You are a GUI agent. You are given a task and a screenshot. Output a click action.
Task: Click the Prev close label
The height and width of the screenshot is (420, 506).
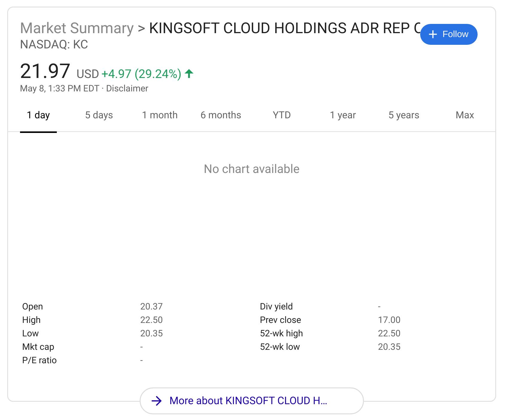point(281,320)
